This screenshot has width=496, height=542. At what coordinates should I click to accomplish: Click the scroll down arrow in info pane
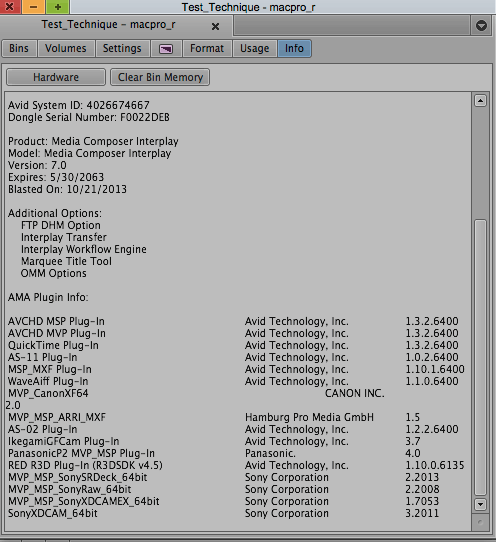pos(480,504)
